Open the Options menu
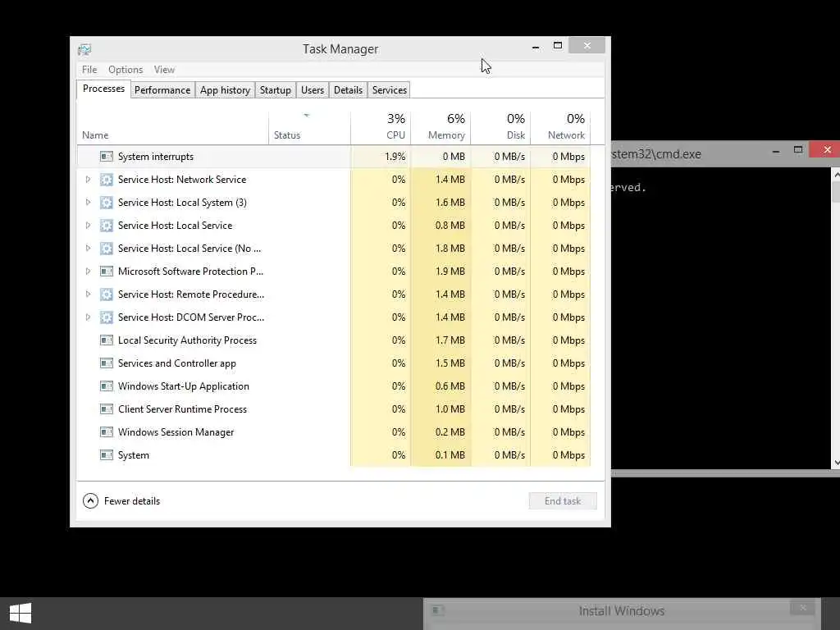The height and width of the screenshot is (630, 840). pyautogui.click(x=126, y=70)
